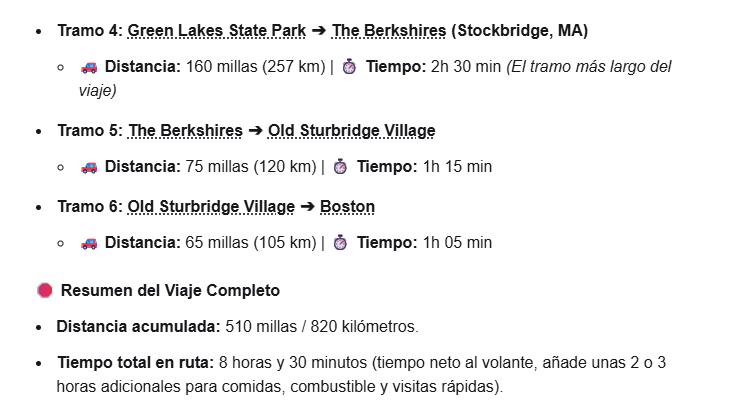
Task: Click the car icon under Tramo 4
Action: (x=89, y=67)
